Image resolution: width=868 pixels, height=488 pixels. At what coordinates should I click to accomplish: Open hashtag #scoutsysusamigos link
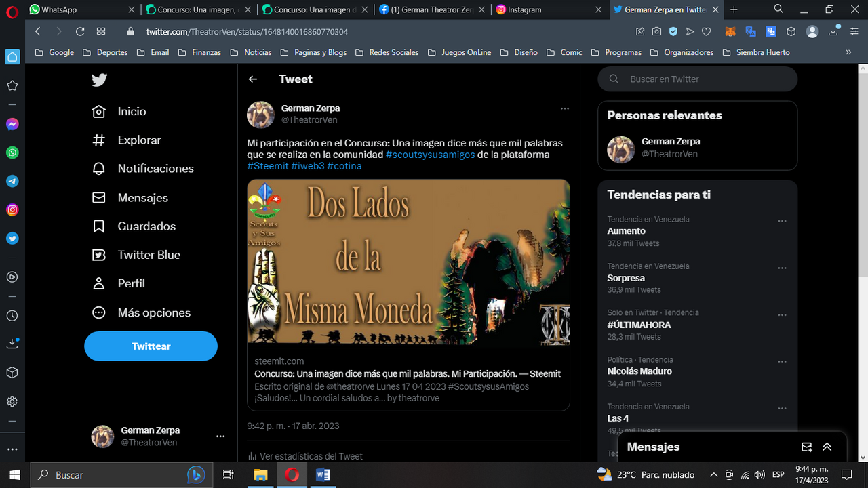[430, 155]
